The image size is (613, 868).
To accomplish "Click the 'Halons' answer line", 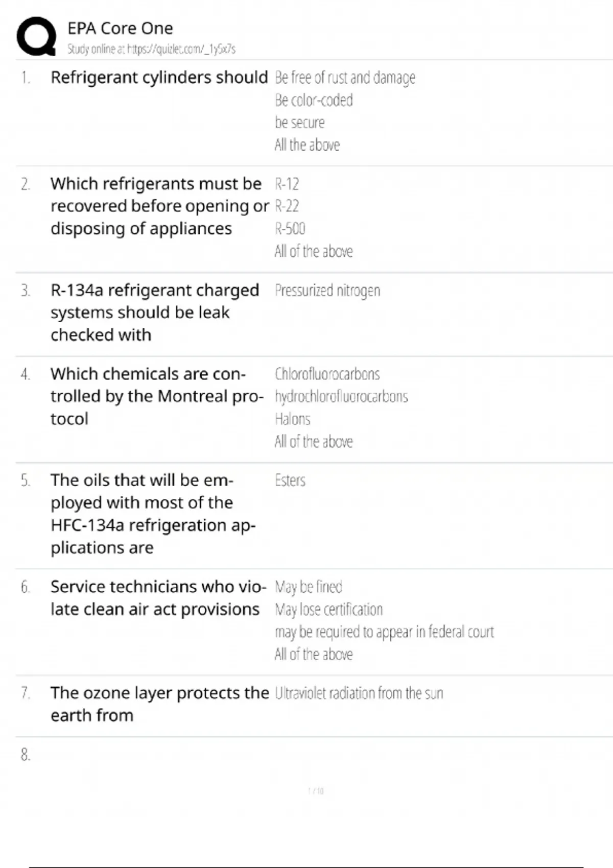I will point(292,419).
